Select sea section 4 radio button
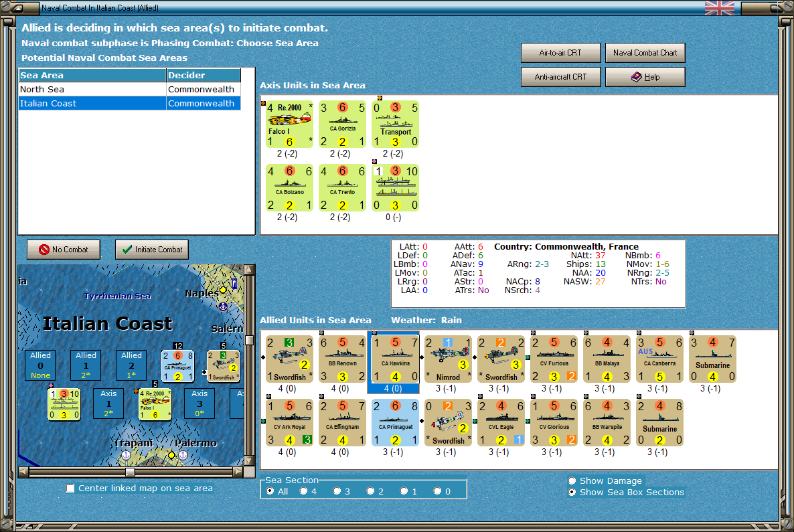Image resolution: width=794 pixels, height=532 pixels. click(x=303, y=491)
